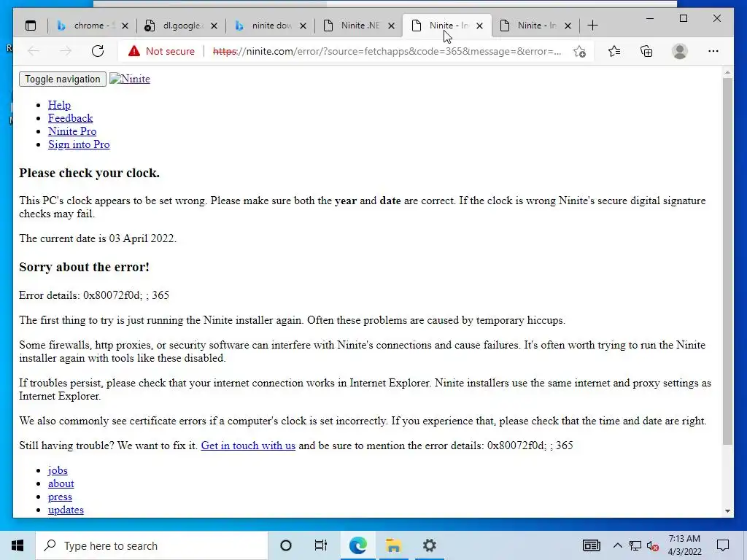Click the Please check your clock heading
This screenshot has height=560, width=747.
click(x=89, y=173)
